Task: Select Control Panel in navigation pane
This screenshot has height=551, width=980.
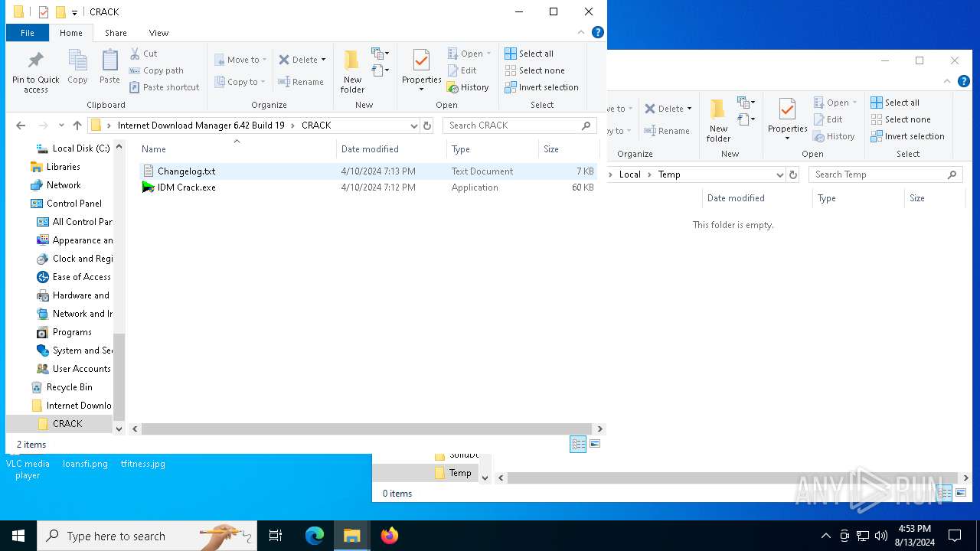Action: coord(67,204)
